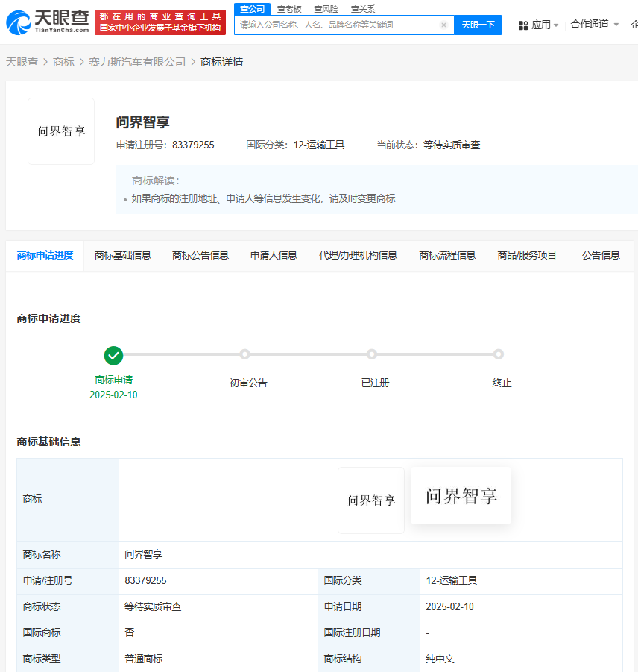Click the 已注册 progress step circle
Viewport: 638px width, 672px height.
click(x=372, y=354)
